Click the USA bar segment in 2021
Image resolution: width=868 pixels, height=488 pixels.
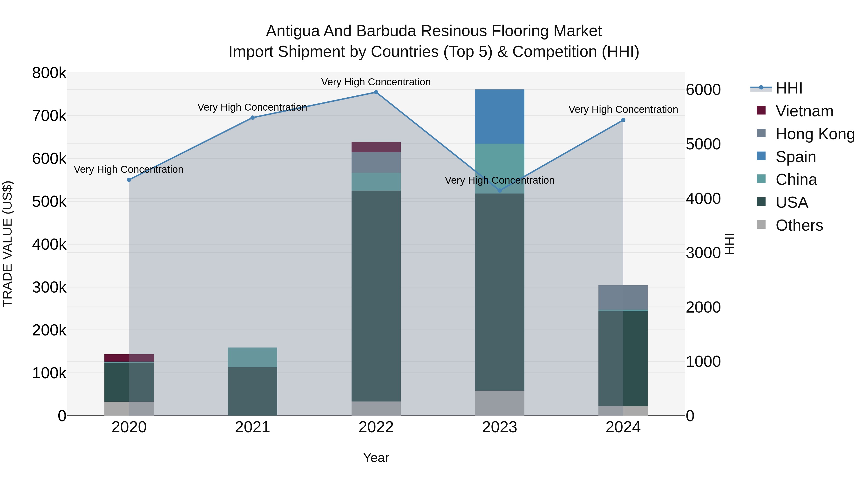tap(252, 391)
